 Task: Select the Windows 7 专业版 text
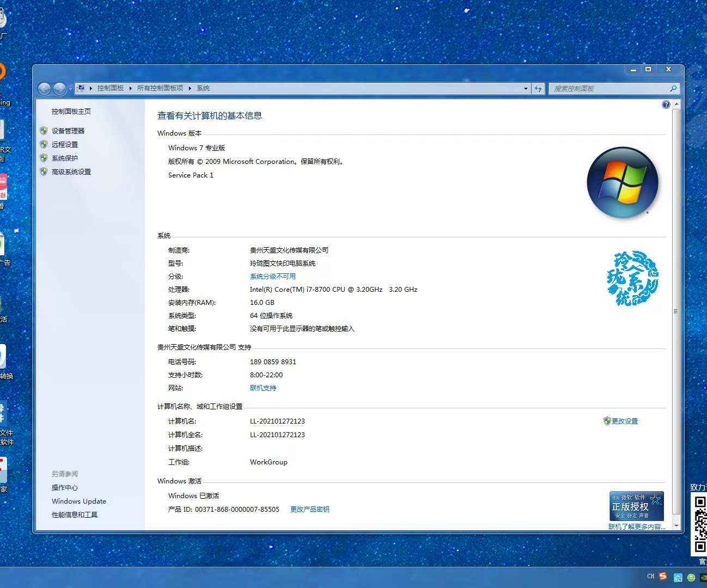197,148
